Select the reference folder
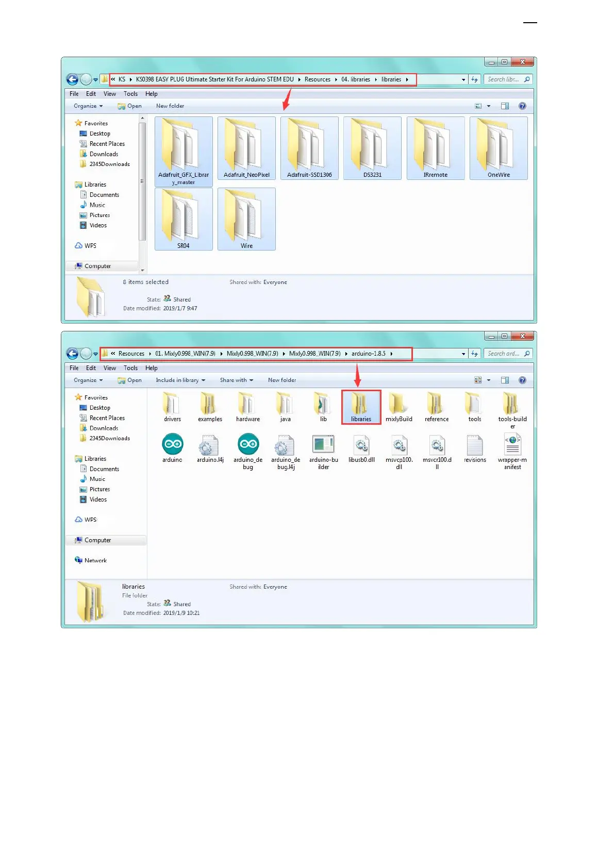Image resolution: width=614 pixels, height=868 pixels. tap(437, 407)
